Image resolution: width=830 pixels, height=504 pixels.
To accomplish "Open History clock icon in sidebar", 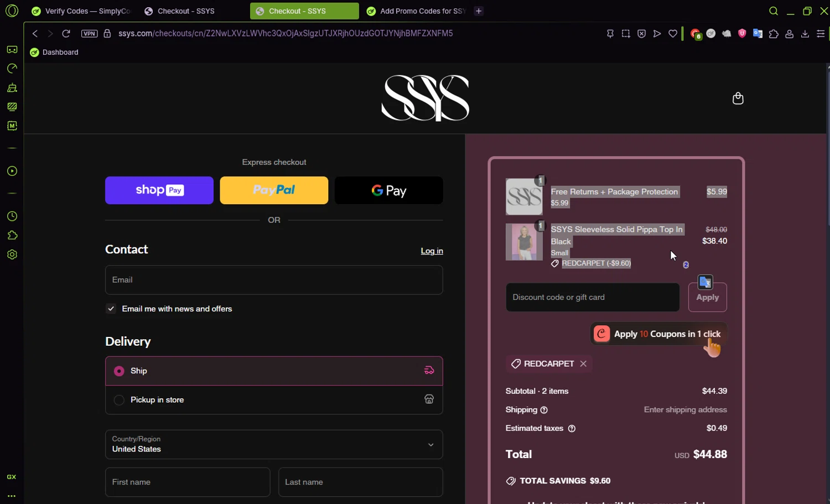I will (x=12, y=216).
